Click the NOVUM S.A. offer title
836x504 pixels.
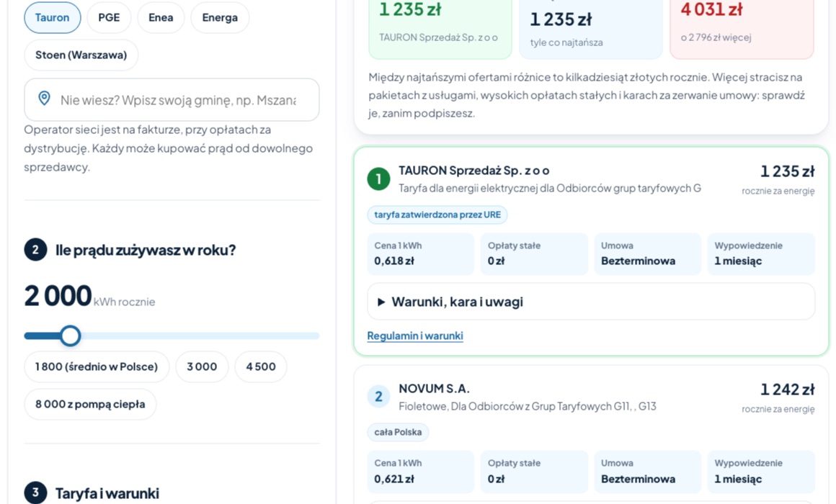[434, 388]
